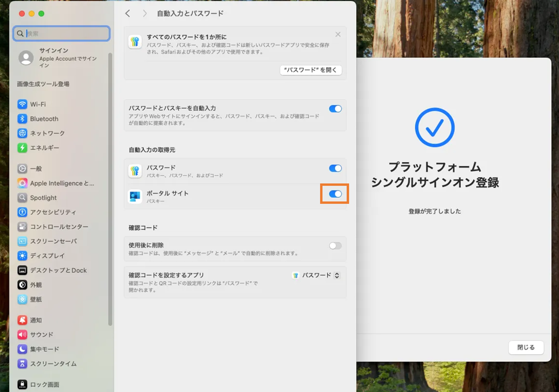Click the sidebar vertical scrollbar
The height and width of the screenshot is (392, 559).
tap(110, 189)
